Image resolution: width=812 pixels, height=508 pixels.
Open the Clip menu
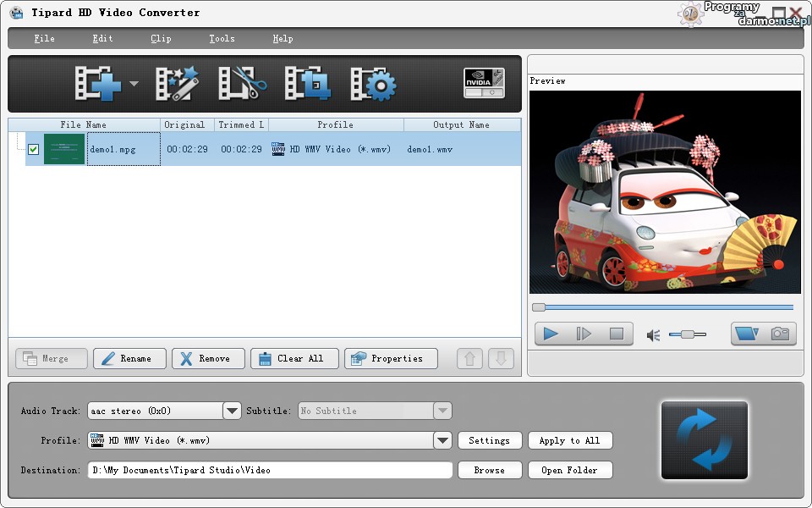coord(161,38)
